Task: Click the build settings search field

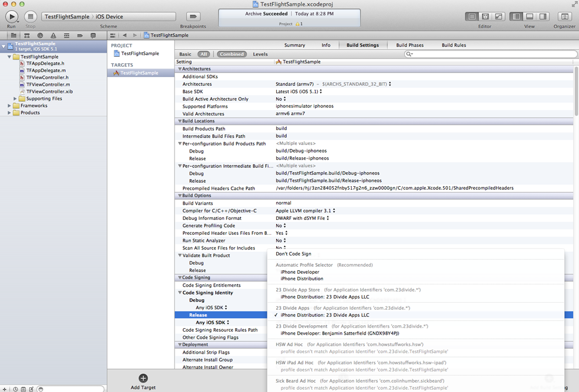Action: tap(491, 54)
